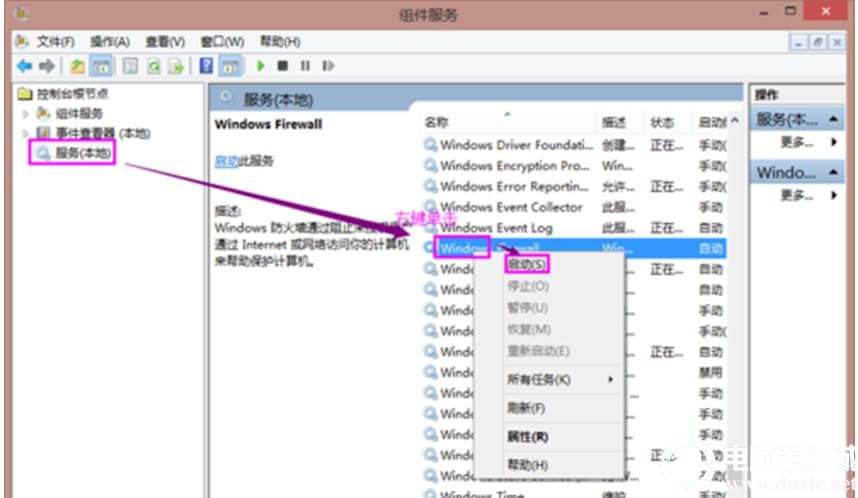Click the Back arrow toolbar icon
Image resolution: width=858 pixels, height=498 pixels.
coord(24,66)
